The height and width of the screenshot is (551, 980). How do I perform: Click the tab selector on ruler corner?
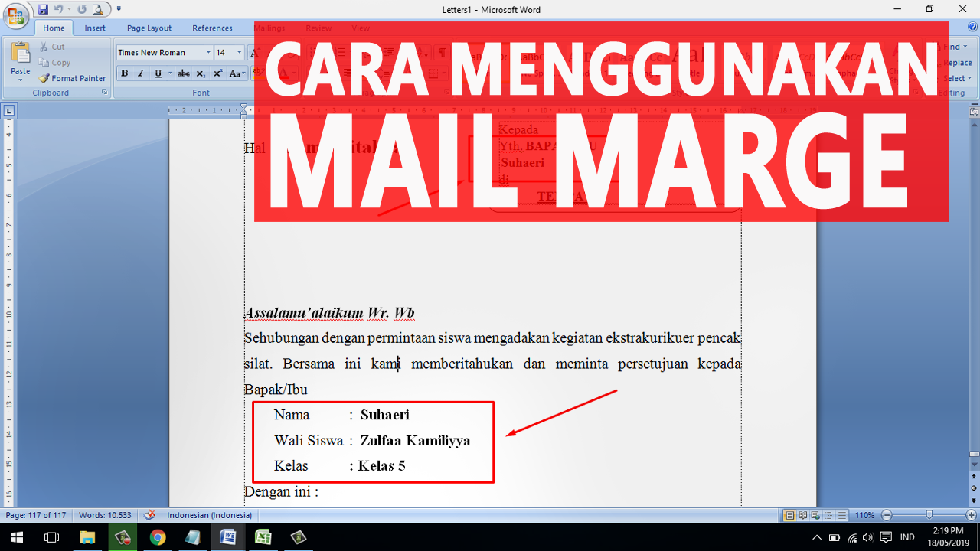coord(9,111)
